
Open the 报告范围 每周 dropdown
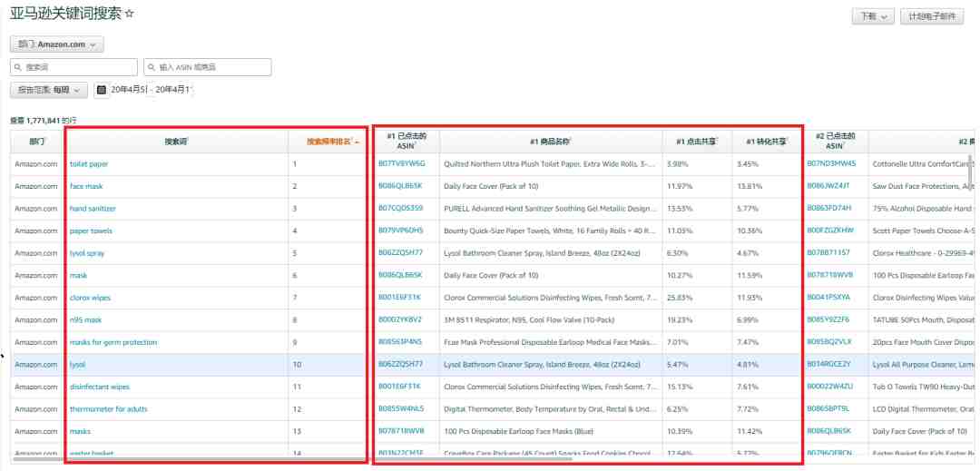click(x=49, y=90)
